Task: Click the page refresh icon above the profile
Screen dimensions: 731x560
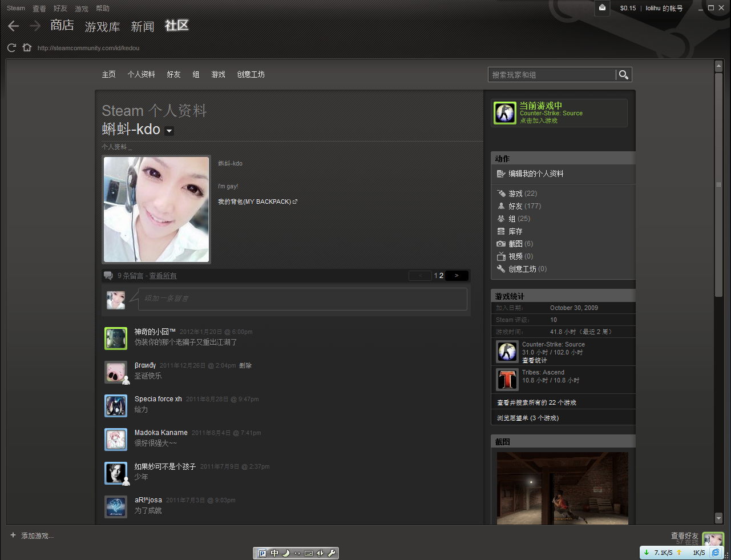Action: point(11,47)
